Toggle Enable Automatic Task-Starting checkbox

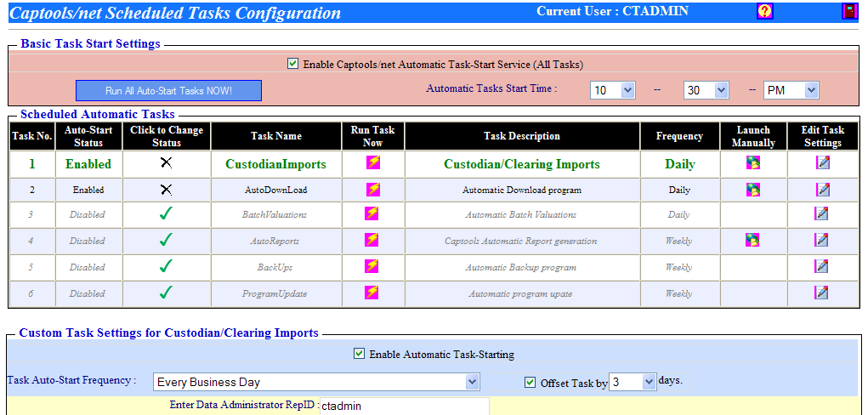(x=360, y=353)
